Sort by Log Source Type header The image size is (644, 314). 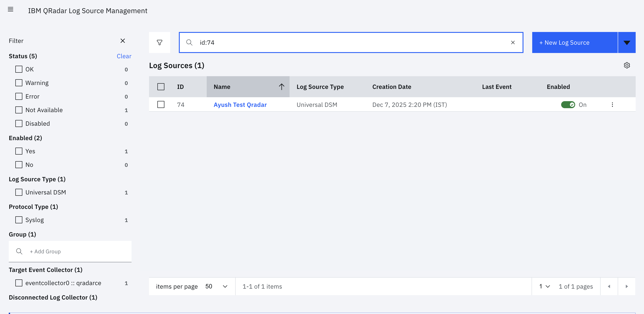(320, 87)
